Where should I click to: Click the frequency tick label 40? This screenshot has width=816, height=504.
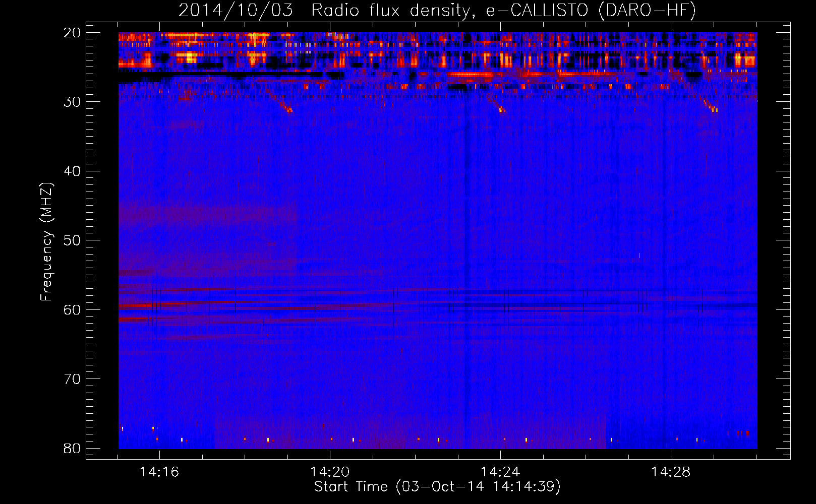[x=72, y=171]
